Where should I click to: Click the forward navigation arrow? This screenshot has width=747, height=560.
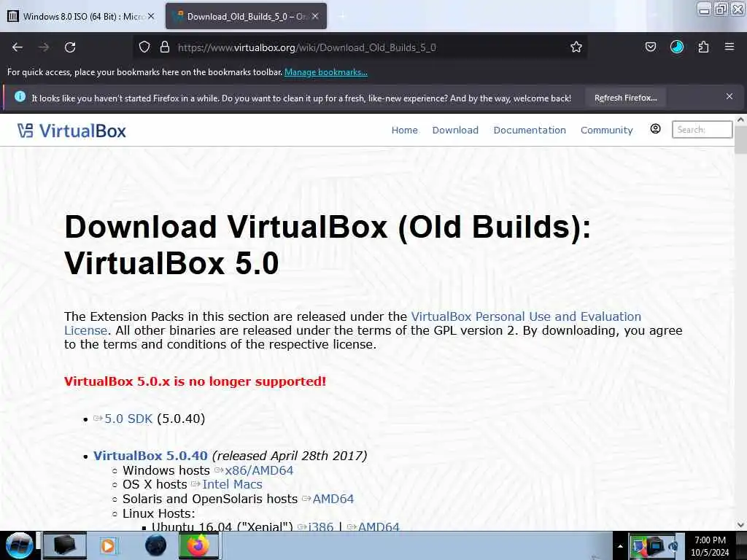pos(44,47)
